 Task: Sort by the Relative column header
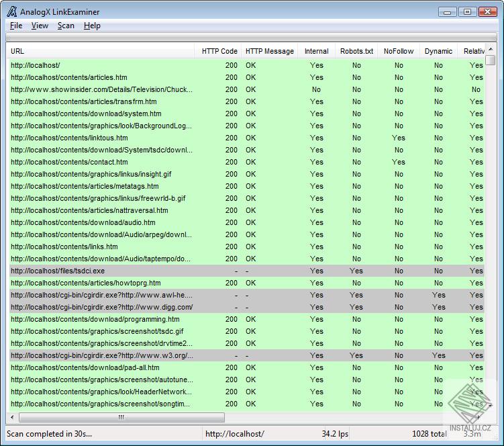pyautogui.click(x=471, y=51)
